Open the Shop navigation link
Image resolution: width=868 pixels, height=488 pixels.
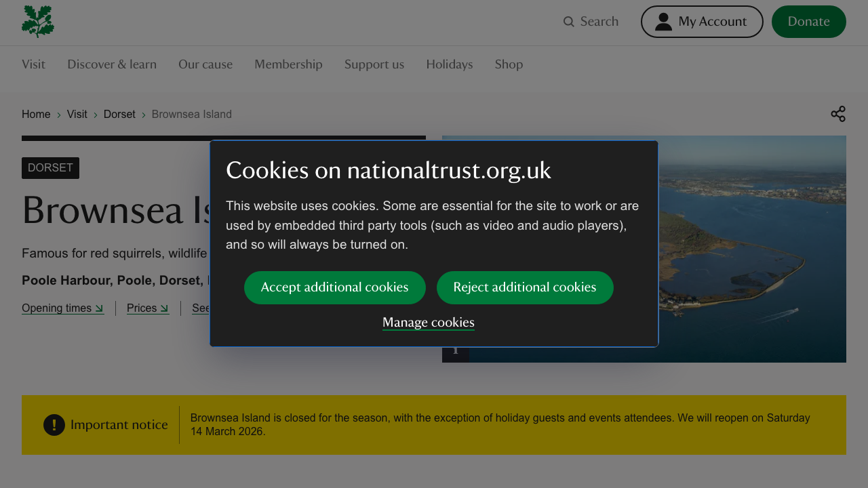click(509, 64)
